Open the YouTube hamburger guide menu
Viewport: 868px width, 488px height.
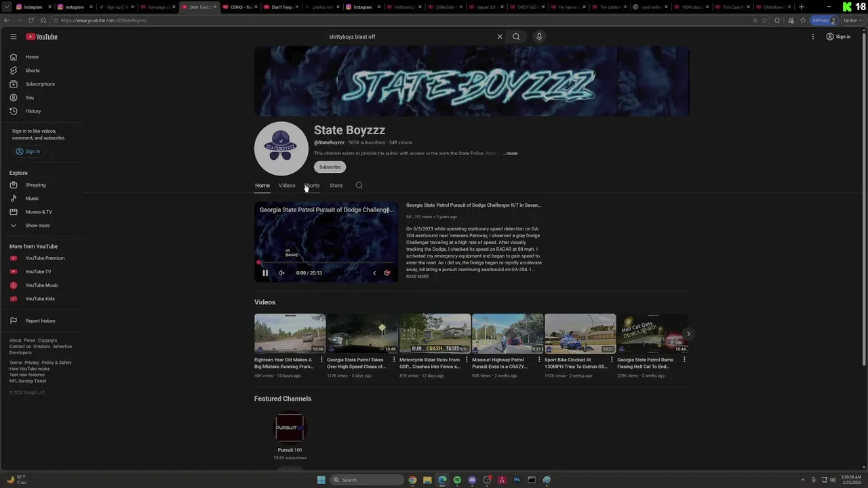click(x=13, y=37)
